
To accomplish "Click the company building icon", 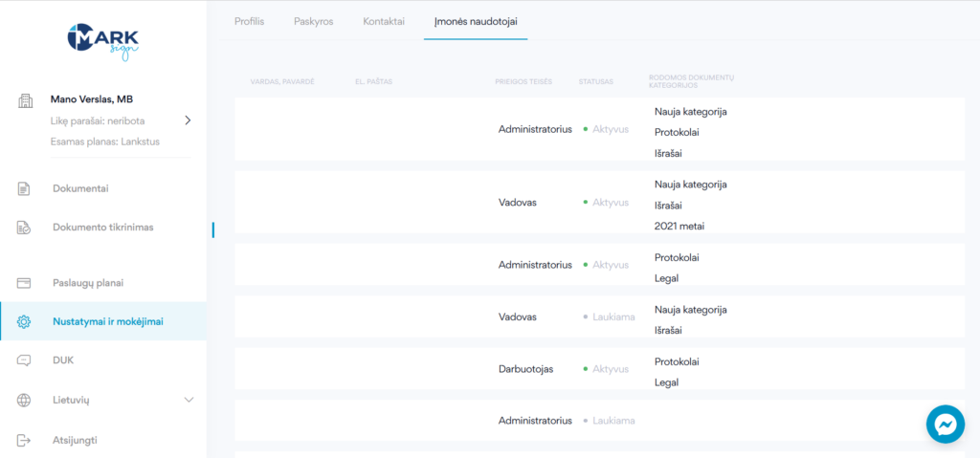I will coord(26,102).
